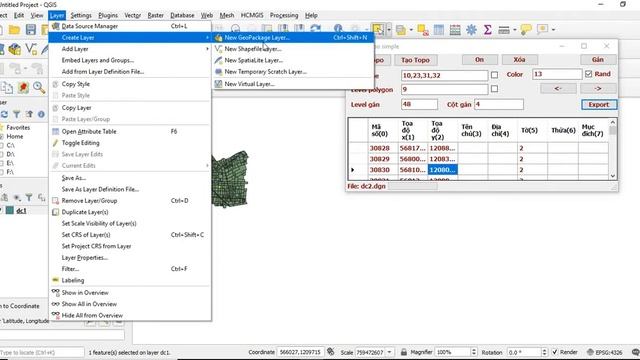The image size is (640, 360).
Task: Click the Save Project disk icon
Action: [31, 29]
